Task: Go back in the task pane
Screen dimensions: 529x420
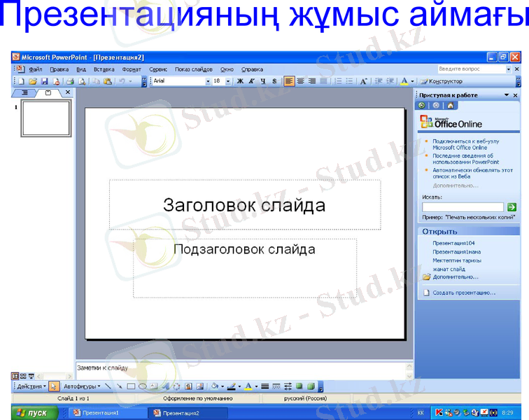Action: 422,105
